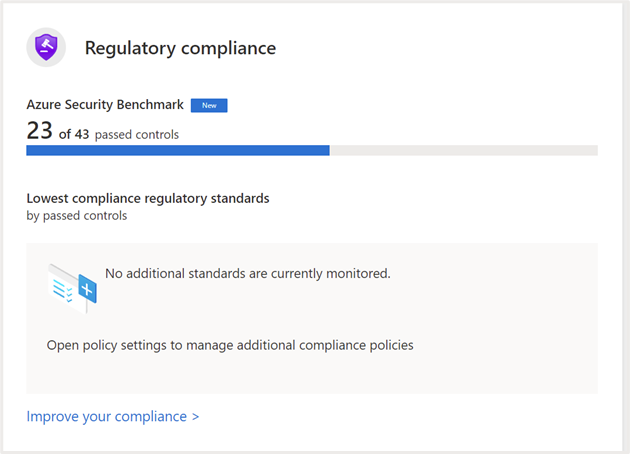Click the Open policy settings text
630x454 pixels.
229,345
